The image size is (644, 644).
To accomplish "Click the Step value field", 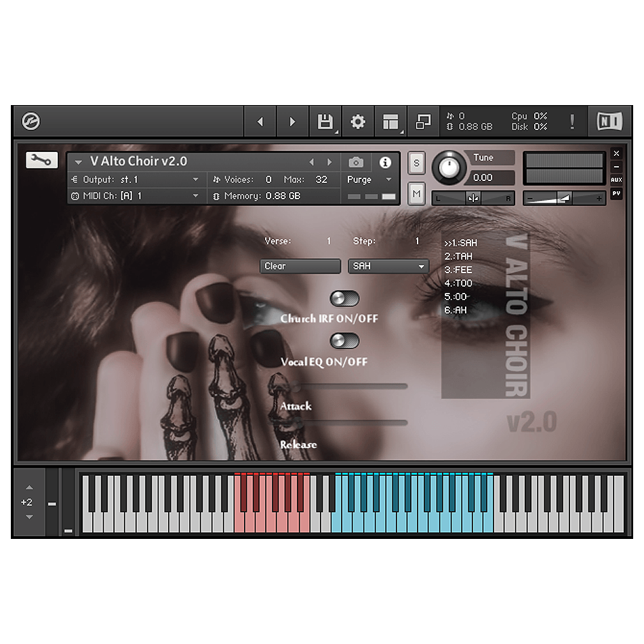I will (x=417, y=241).
